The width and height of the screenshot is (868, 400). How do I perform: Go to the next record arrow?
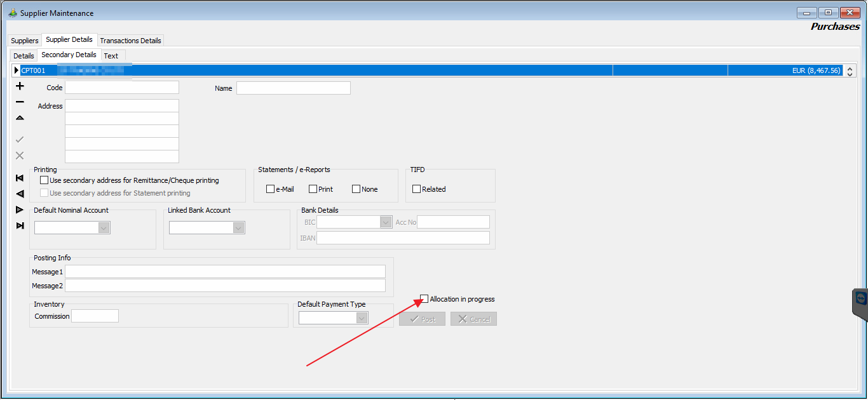(20, 210)
